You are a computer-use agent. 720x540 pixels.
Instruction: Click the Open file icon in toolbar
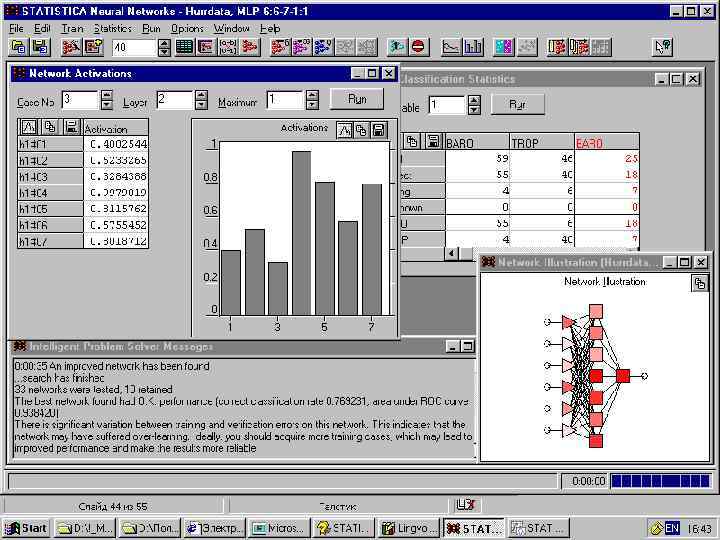pyautogui.click(x=19, y=47)
